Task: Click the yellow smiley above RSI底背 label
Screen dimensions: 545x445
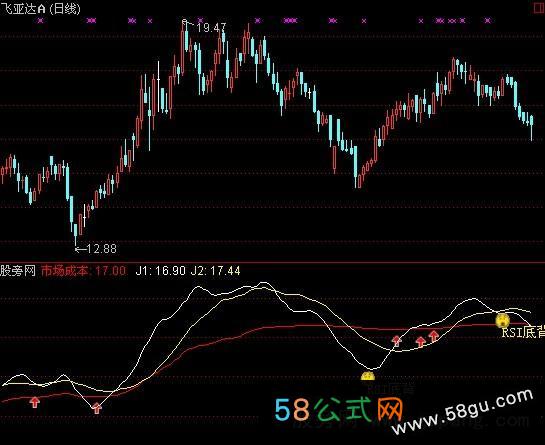Action: coord(502,320)
